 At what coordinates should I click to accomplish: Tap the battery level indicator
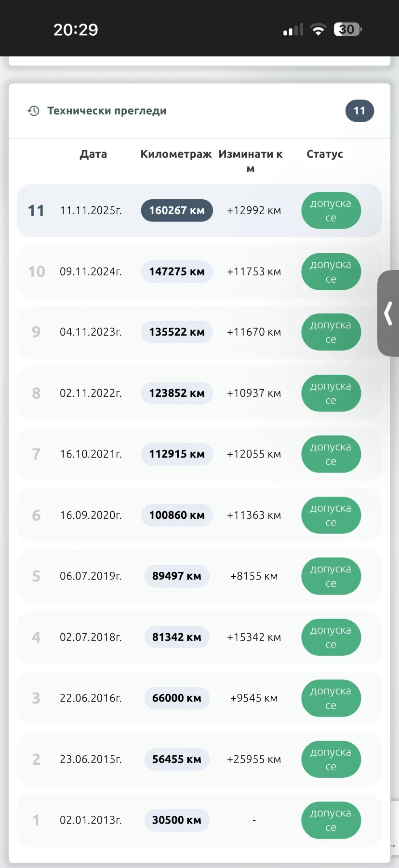click(347, 30)
